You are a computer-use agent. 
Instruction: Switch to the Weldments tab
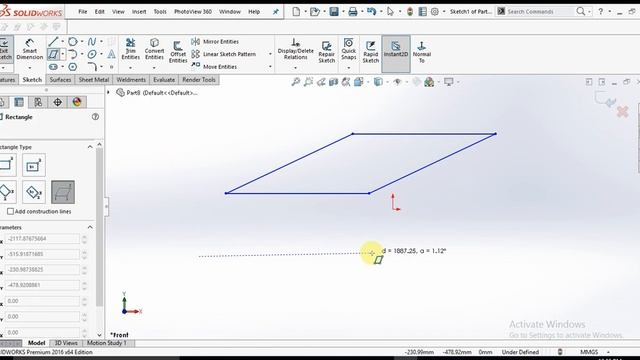tap(131, 80)
